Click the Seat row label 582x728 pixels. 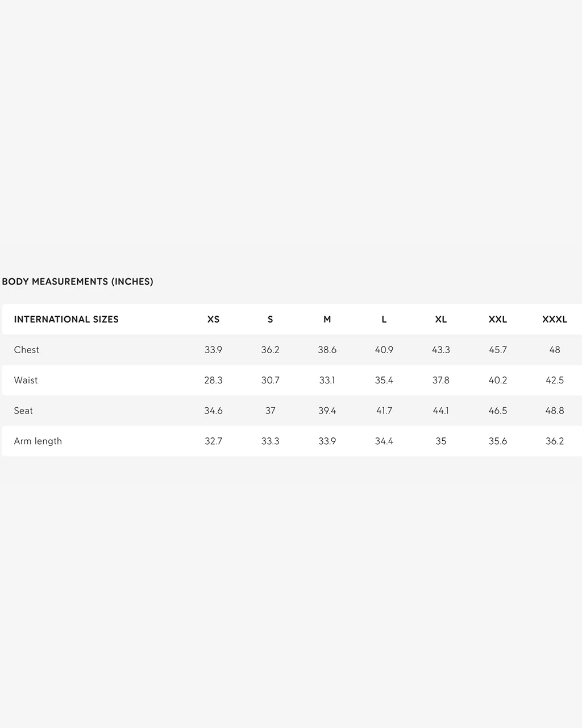(23, 411)
